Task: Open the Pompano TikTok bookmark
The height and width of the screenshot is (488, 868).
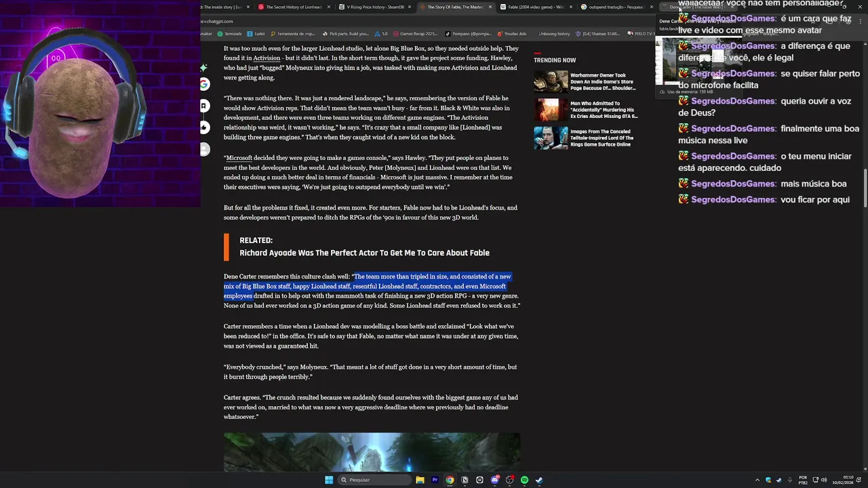Action: [x=469, y=33]
